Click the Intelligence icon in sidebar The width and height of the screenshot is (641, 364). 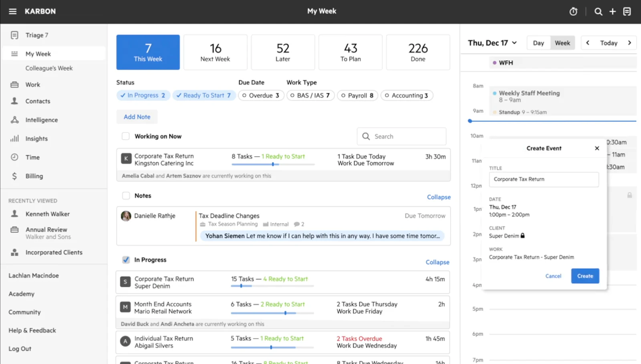pos(14,120)
